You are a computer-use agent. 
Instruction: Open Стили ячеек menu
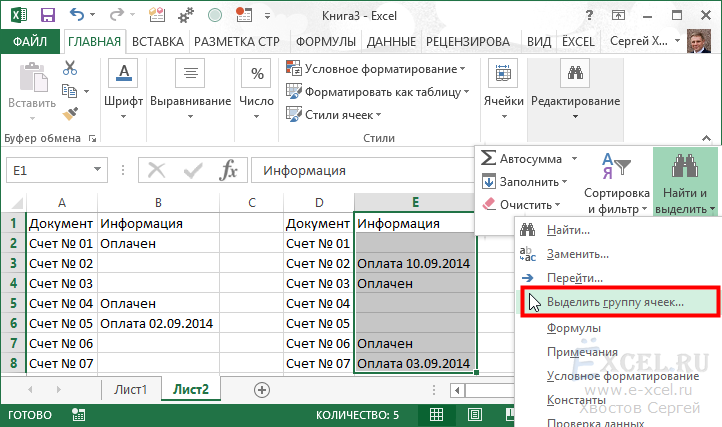pos(333,115)
